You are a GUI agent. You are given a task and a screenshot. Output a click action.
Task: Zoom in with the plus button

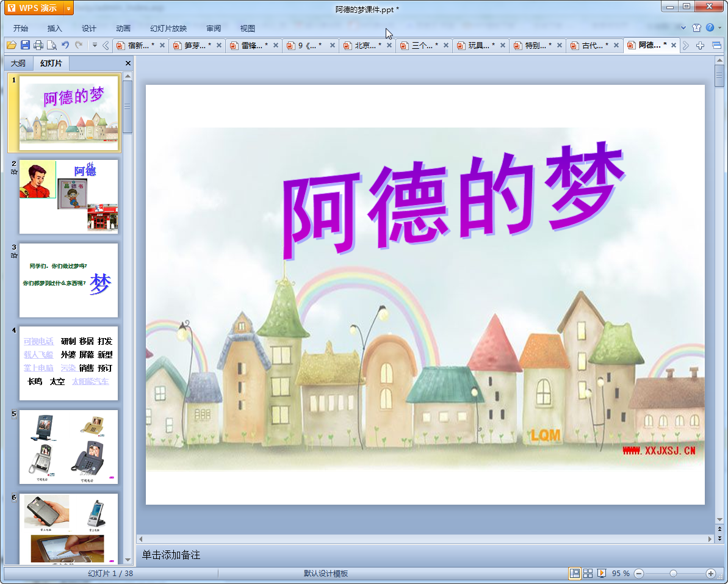pyautogui.click(x=710, y=574)
